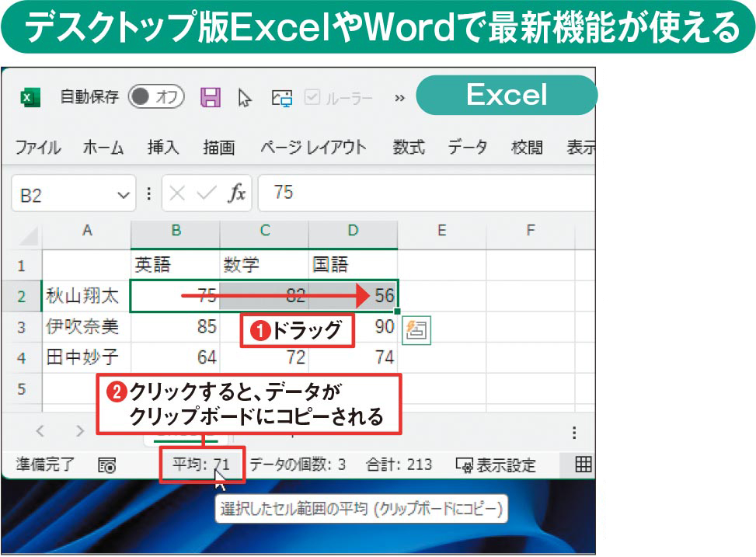Open 表示設定 display settings

click(x=496, y=465)
